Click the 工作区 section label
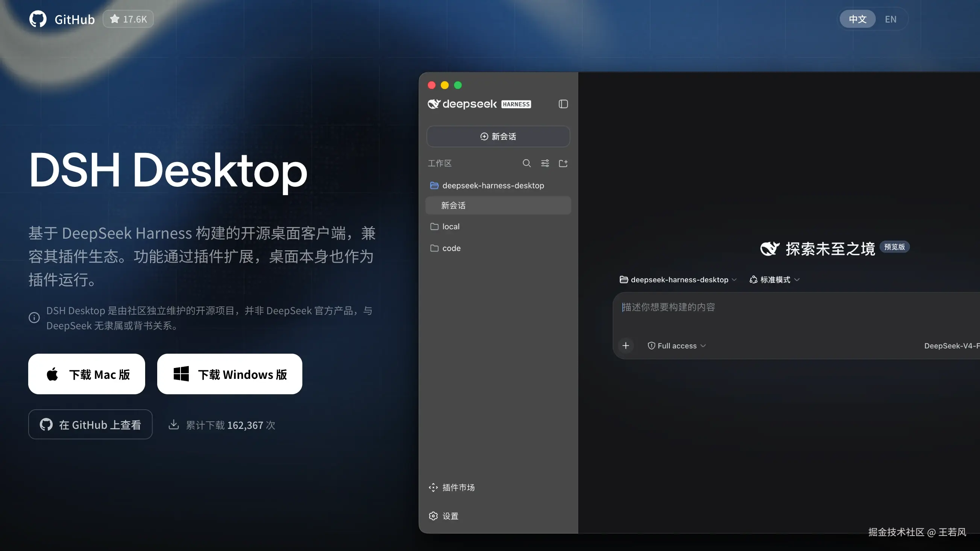The width and height of the screenshot is (980, 551). [440, 163]
